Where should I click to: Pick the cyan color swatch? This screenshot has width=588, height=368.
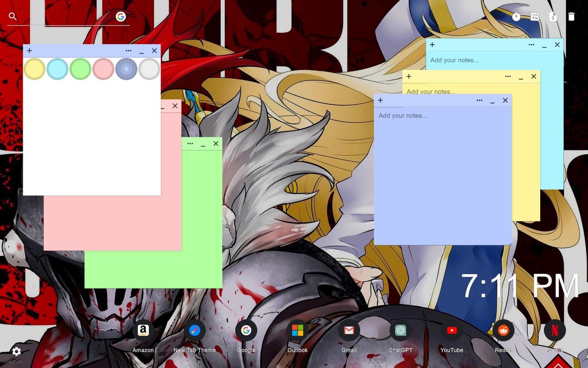pyautogui.click(x=57, y=69)
